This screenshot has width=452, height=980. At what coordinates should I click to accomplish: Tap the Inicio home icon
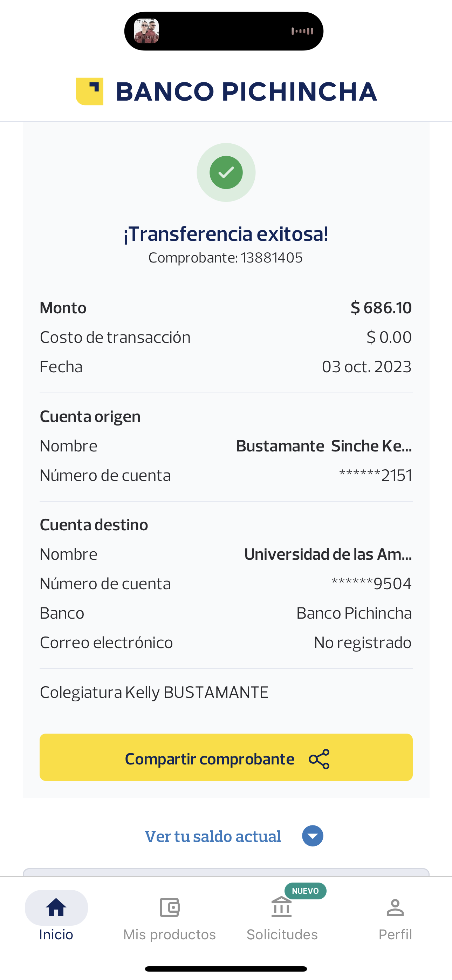[56, 907]
